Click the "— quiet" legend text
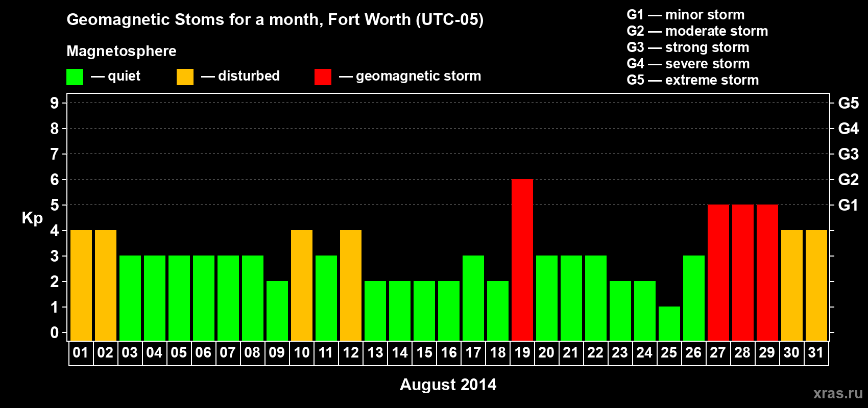This screenshot has height=408, width=868. (x=115, y=76)
